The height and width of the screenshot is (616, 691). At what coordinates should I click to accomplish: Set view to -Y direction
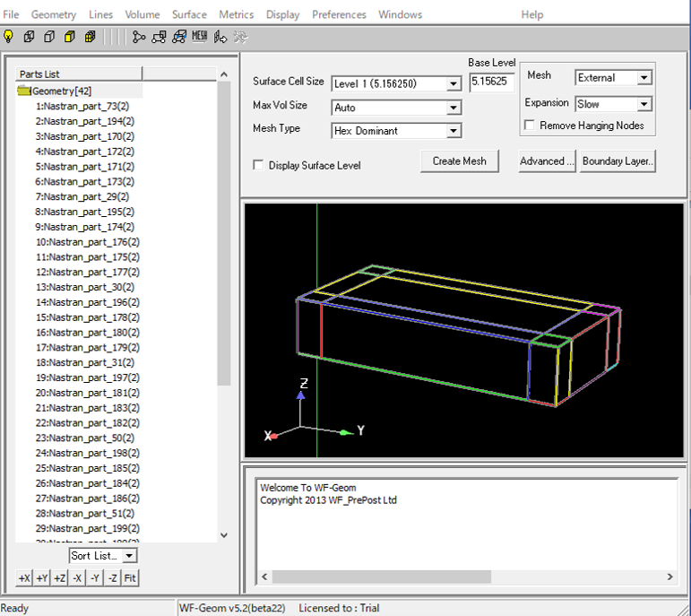pos(95,578)
